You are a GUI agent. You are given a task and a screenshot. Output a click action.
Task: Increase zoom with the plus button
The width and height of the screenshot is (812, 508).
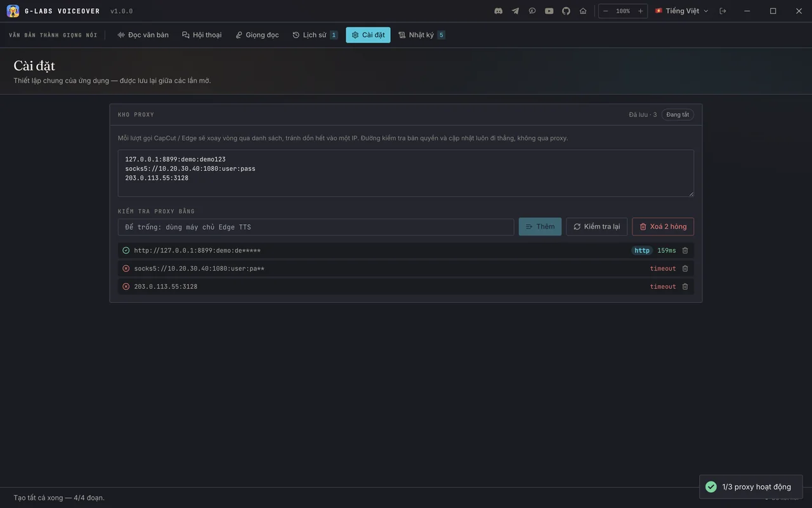click(641, 11)
